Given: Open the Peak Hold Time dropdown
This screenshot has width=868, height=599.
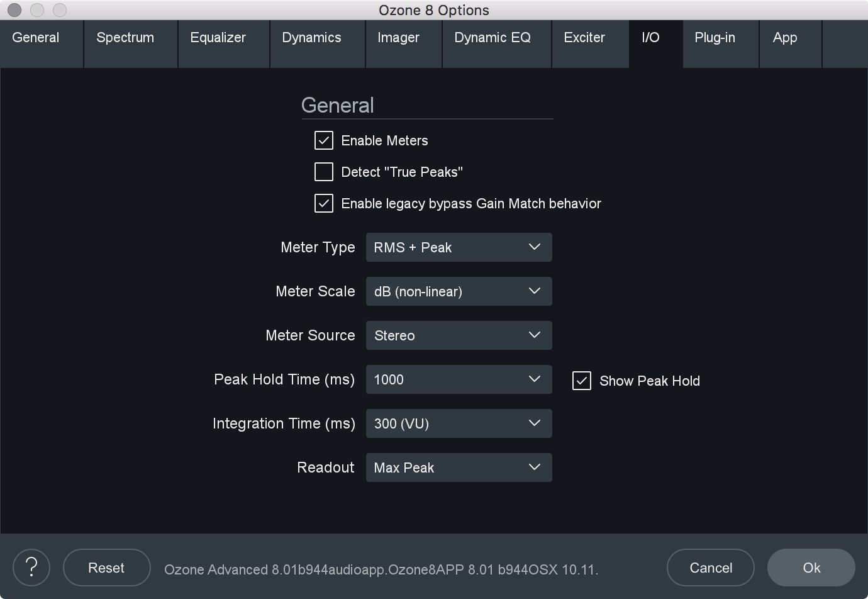Looking at the screenshot, I should [459, 379].
